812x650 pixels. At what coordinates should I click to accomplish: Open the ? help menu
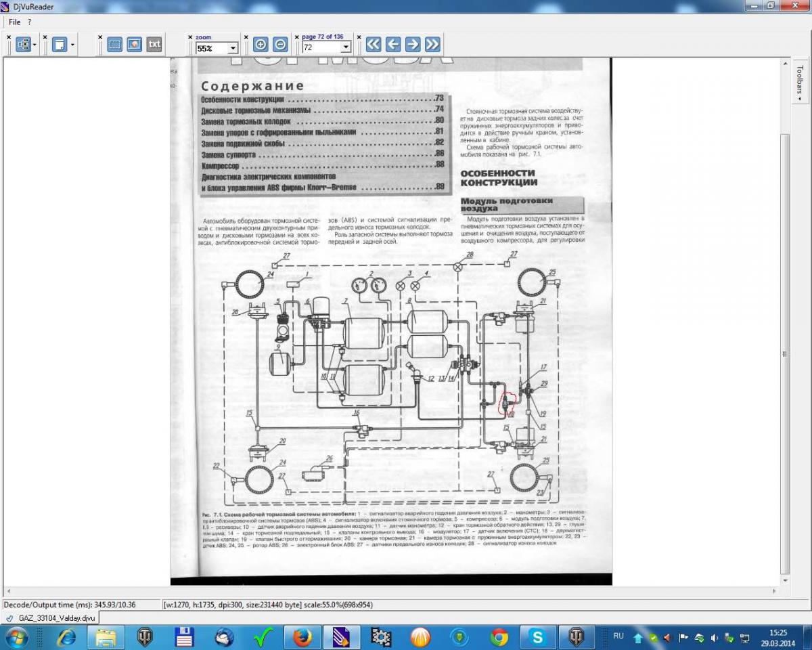tap(30, 22)
